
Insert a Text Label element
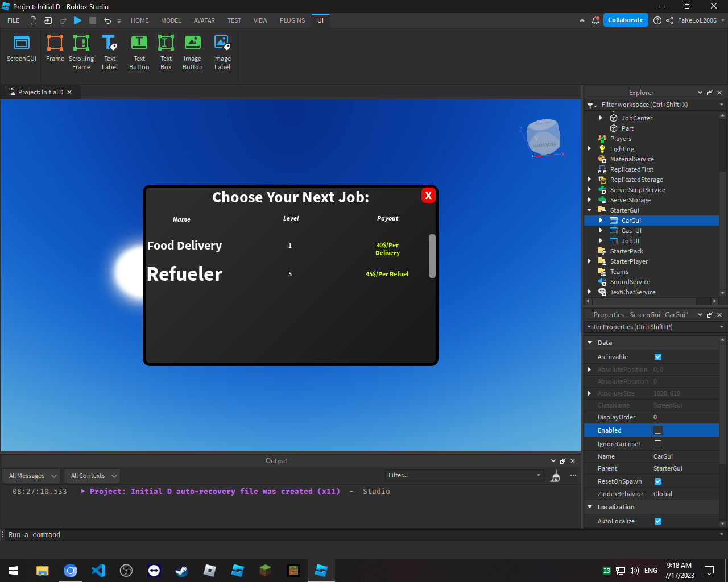point(110,52)
